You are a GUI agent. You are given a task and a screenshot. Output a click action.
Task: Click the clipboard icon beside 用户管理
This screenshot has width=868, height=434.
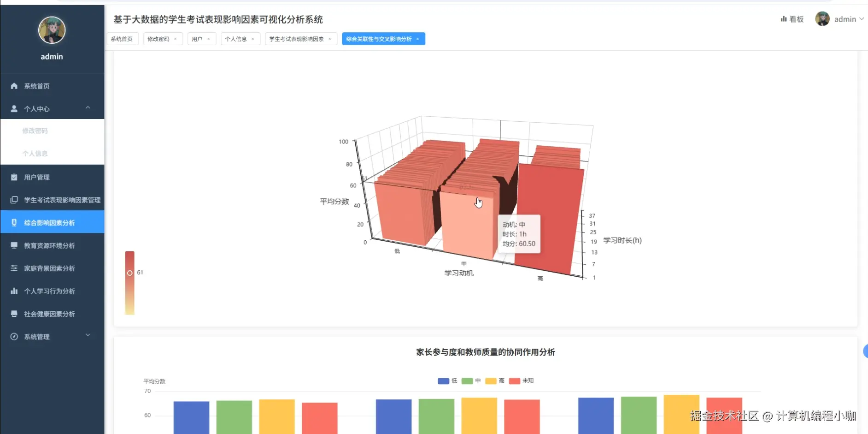pyautogui.click(x=14, y=177)
